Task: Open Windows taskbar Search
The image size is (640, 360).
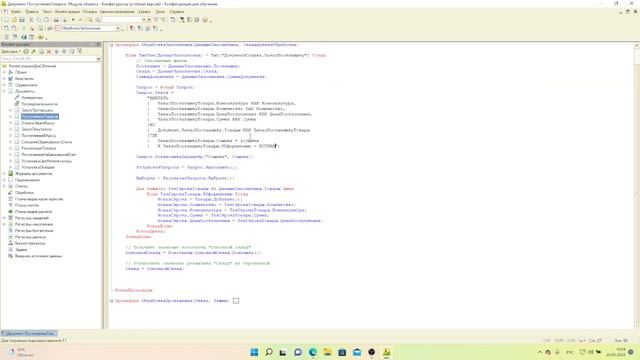Action: 269,352
